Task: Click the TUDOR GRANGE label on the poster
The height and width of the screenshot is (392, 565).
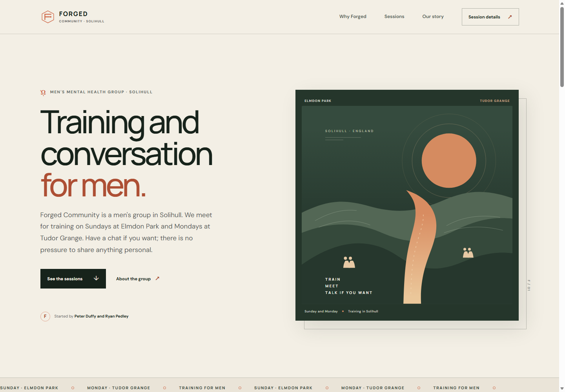Action: click(495, 101)
